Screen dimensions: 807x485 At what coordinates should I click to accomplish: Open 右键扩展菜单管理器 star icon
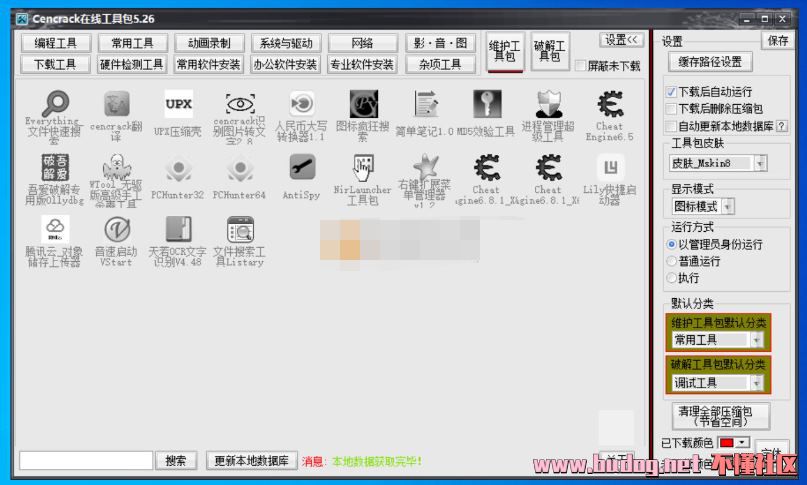click(426, 166)
